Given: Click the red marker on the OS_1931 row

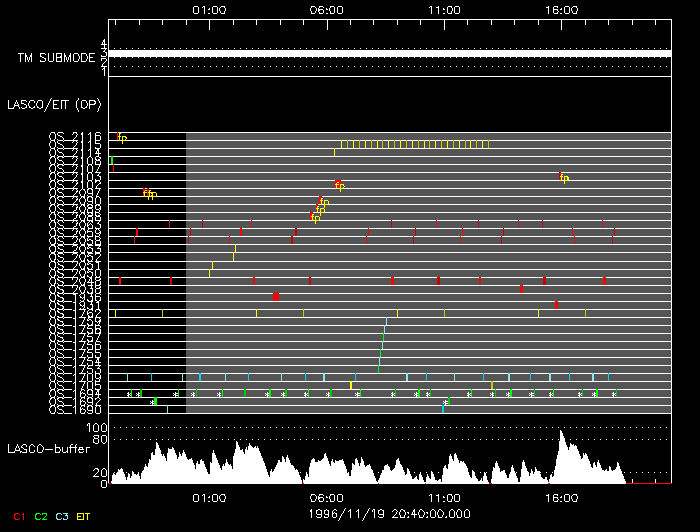Looking at the screenshot, I should (556, 304).
